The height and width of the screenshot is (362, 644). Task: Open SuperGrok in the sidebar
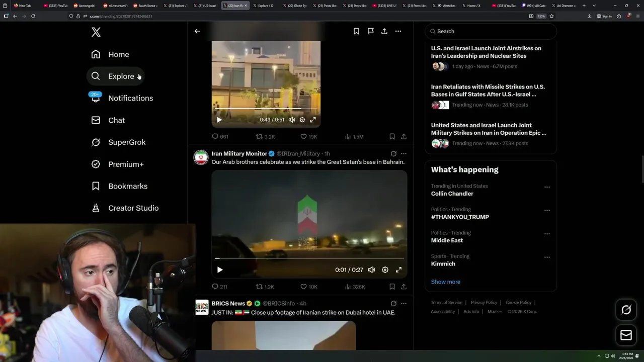(119, 142)
